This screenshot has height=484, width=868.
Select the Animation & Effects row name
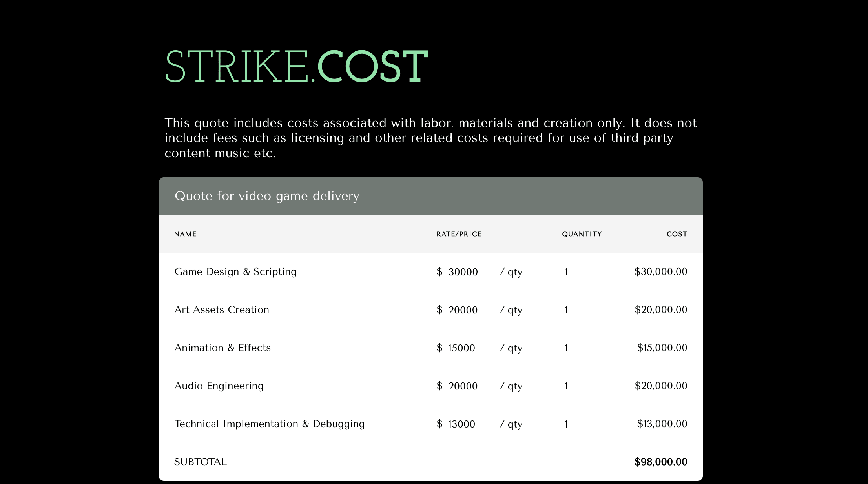click(x=222, y=348)
